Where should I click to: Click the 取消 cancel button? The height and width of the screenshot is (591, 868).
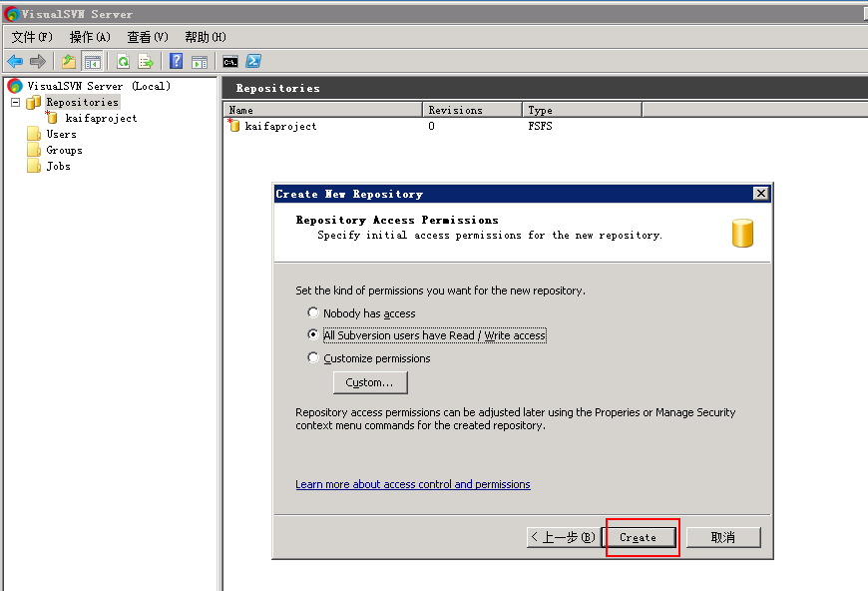click(x=723, y=537)
